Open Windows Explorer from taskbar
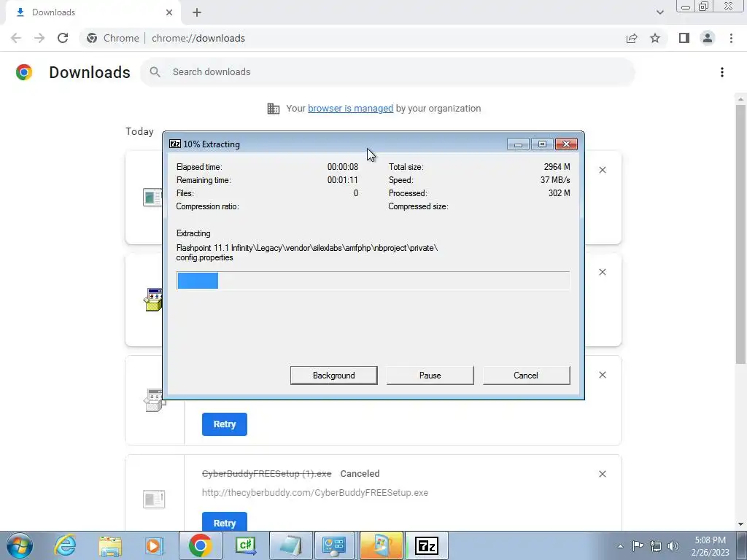The image size is (747, 560). [x=110, y=545]
